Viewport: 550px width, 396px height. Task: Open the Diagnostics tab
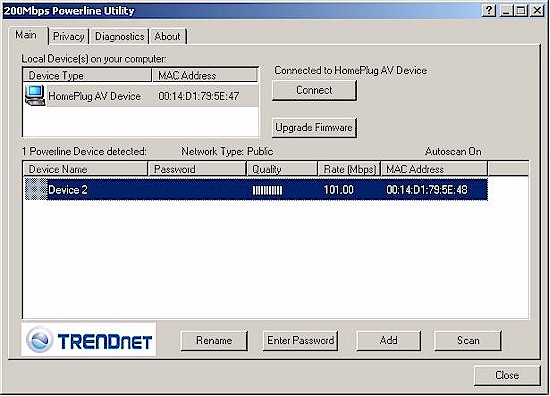(x=120, y=37)
